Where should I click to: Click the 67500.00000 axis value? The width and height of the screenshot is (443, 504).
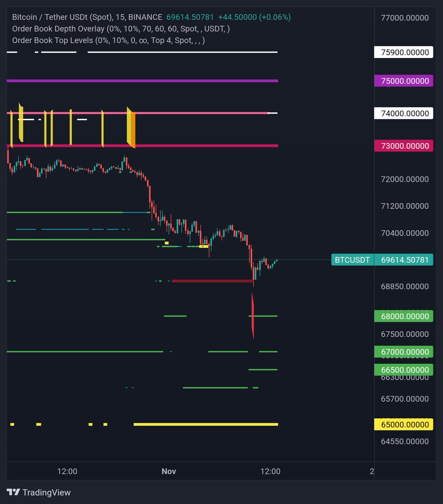405,334
